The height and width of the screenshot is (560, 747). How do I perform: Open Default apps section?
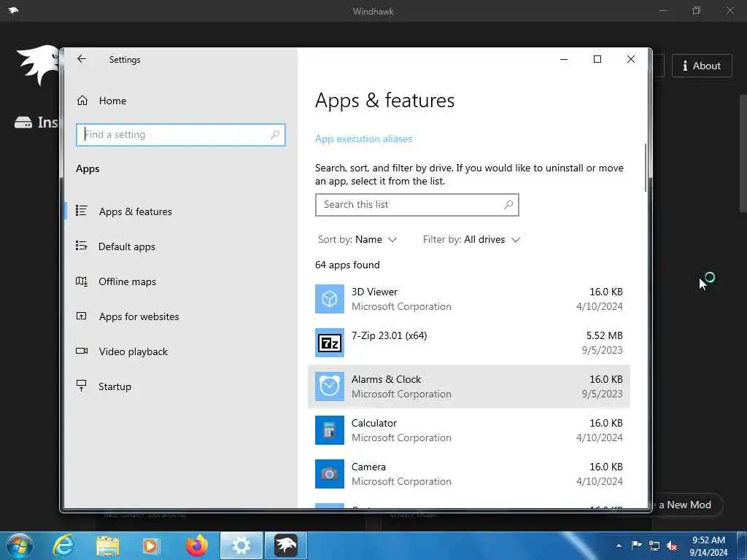pyautogui.click(x=127, y=246)
